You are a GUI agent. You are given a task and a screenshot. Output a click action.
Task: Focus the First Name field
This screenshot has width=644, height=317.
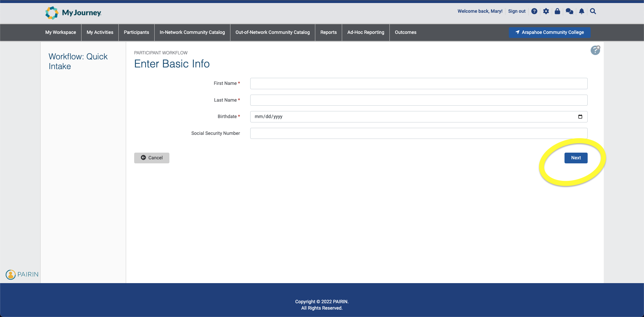click(419, 84)
